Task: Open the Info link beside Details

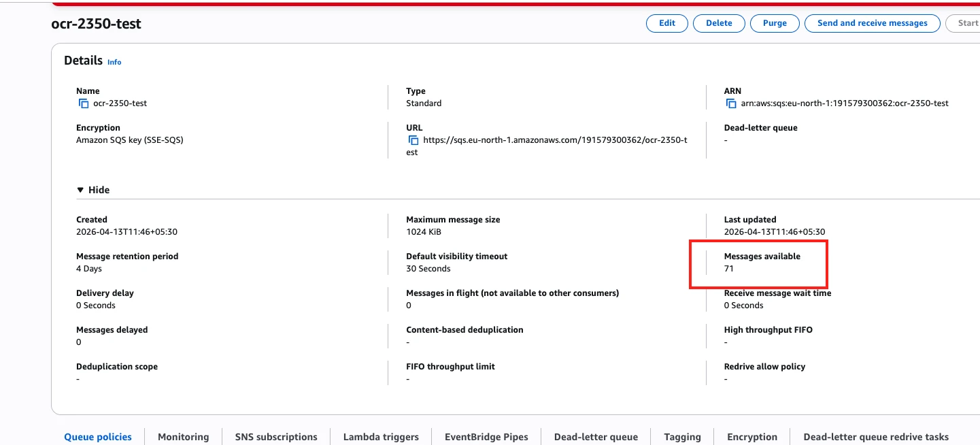Action: pos(114,62)
